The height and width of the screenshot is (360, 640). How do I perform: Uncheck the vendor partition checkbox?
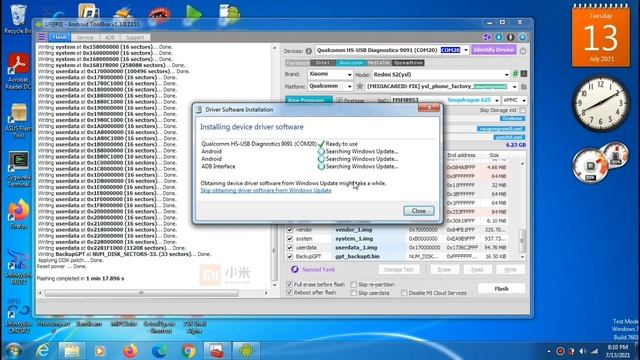[x=290, y=230]
